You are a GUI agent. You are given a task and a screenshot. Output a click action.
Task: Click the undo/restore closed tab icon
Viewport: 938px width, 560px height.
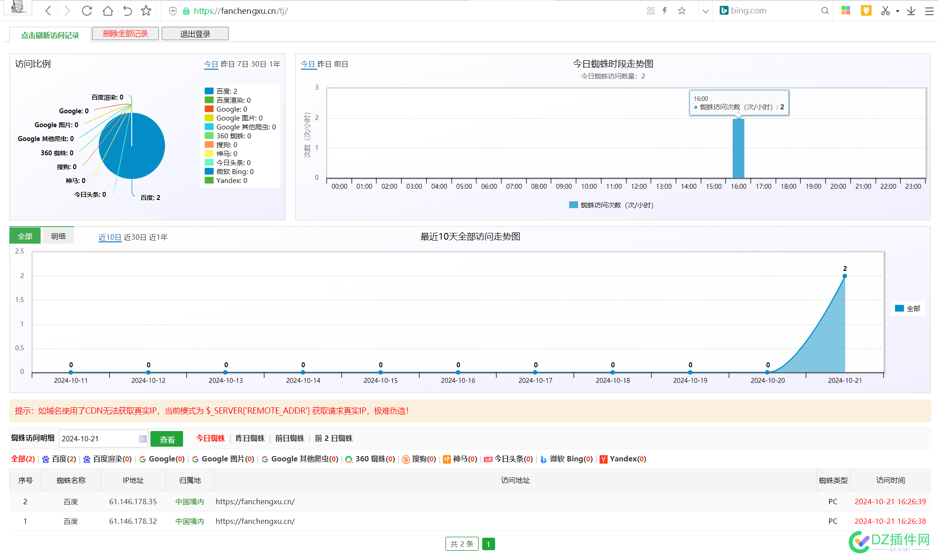[x=128, y=11]
